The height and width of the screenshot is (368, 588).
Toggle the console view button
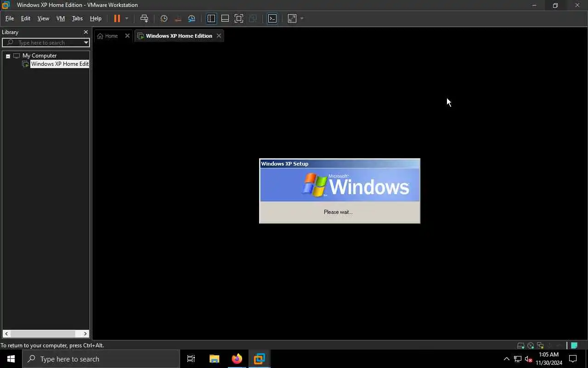[x=272, y=18]
